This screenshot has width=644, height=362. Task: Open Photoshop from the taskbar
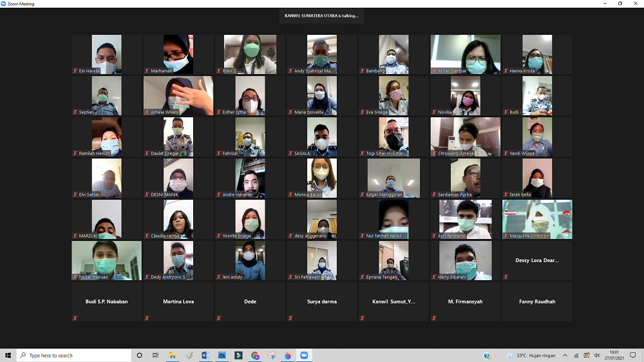click(x=222, y=356)
